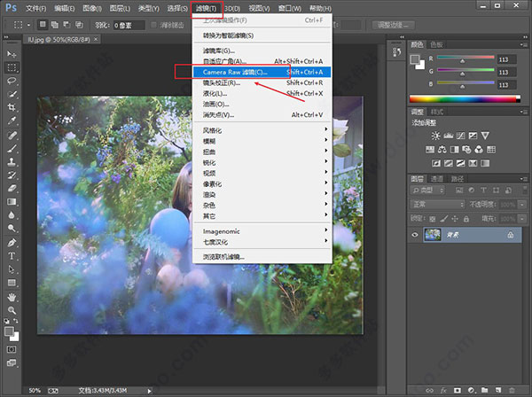Select the Rectangle shape tool
The image size is (532, 397).
click(12, 283)
